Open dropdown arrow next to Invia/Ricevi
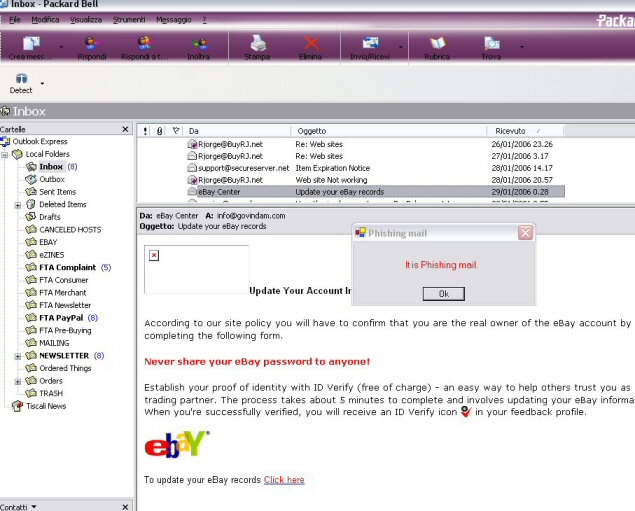 401,47
